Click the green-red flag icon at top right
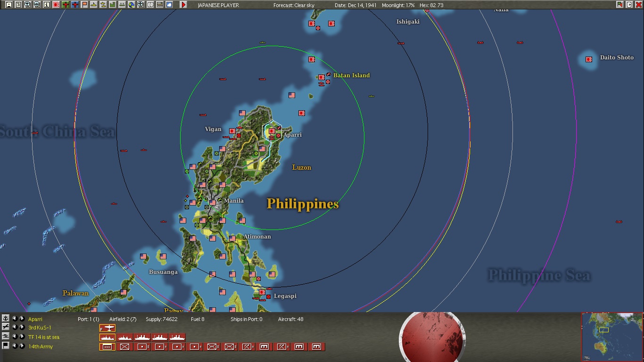644x362 pixels. tap(619, 5)
